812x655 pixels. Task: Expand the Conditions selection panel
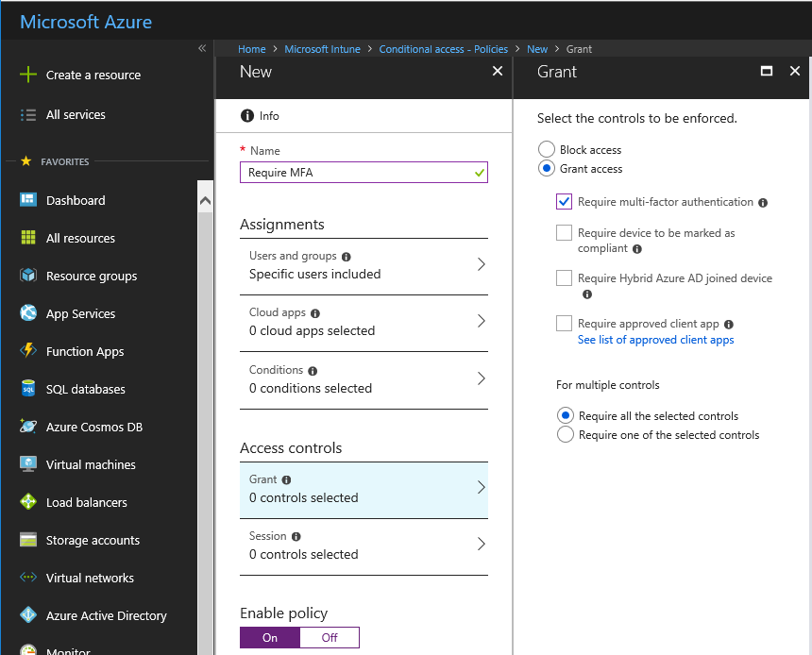364,378
